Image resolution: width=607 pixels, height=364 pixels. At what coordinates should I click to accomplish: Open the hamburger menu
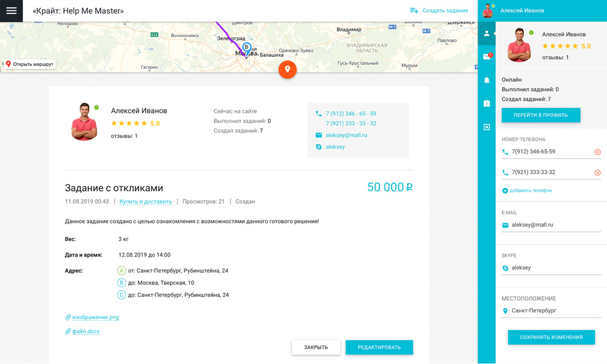click(x=11, y=11)
